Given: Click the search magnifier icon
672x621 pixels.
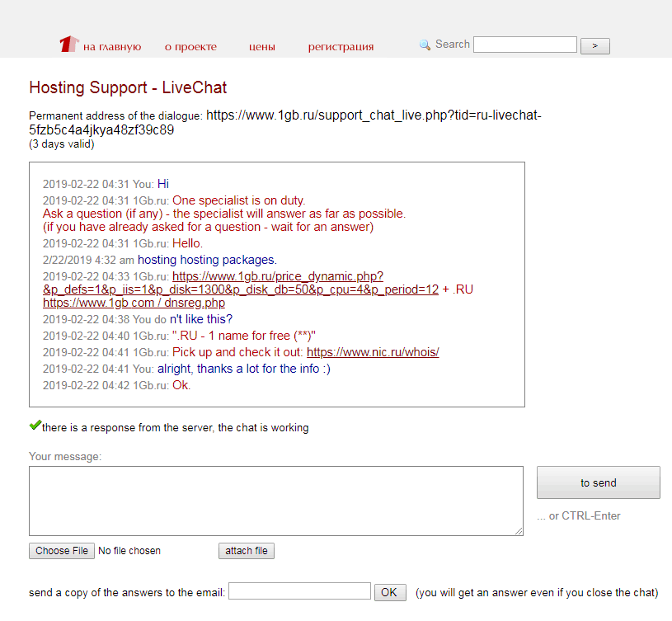Looking at the screenshot, I should (425, 45).
